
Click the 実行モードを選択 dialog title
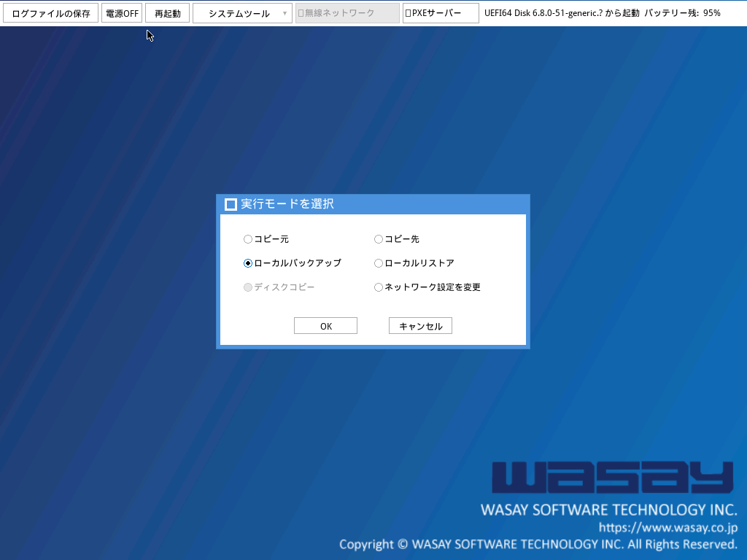(287, 204)
